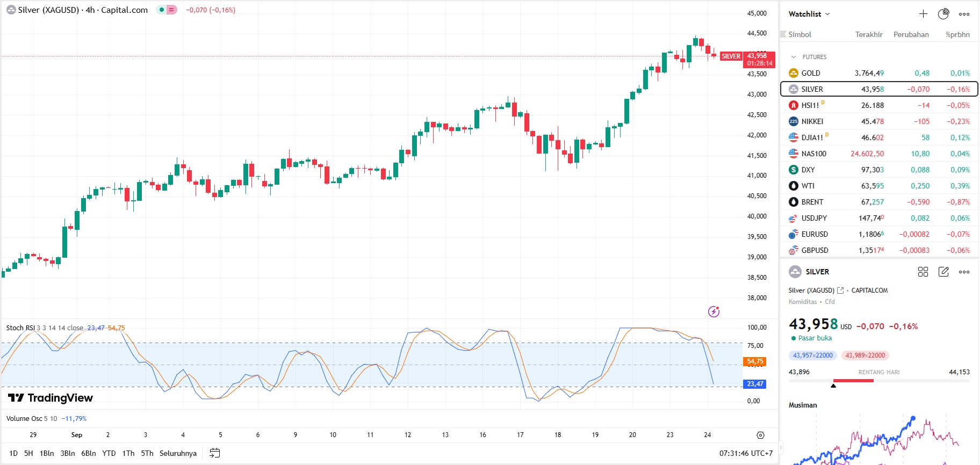980x465 pixels.
Task: Open the watchlist advanced view pie icon
Action: tap(943, 14)
